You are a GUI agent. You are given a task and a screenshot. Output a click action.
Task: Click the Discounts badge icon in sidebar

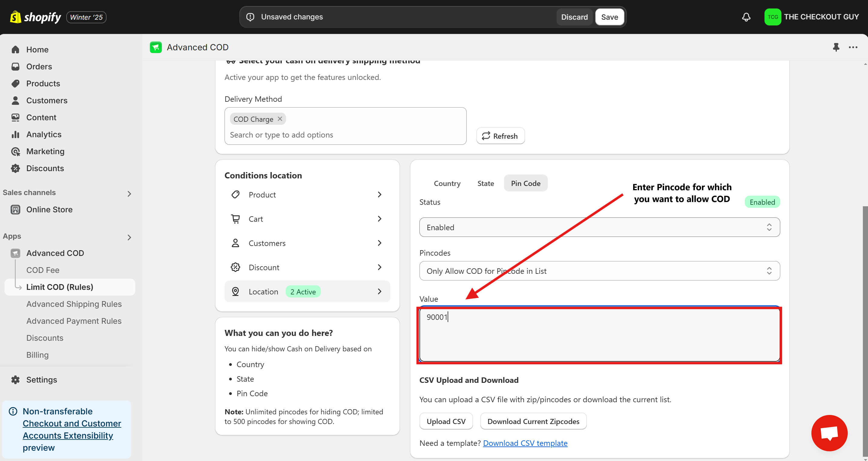coord(15,168)
